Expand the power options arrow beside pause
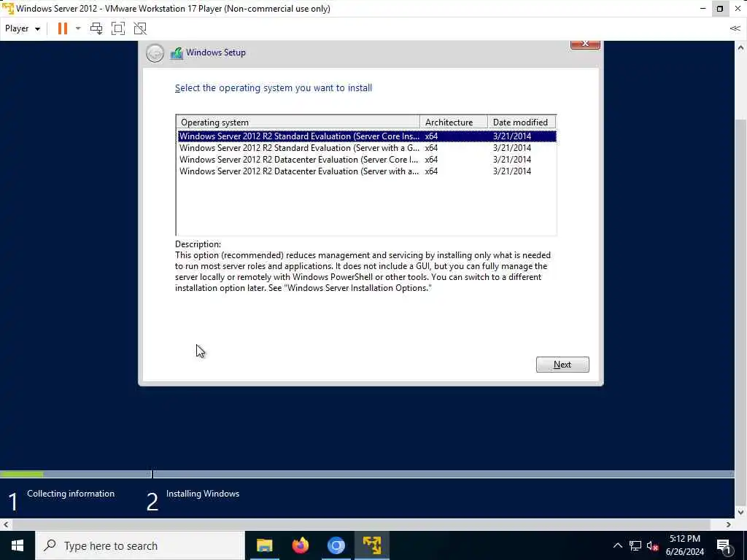Screen dimensions: 747x560 tap(78, 28)
